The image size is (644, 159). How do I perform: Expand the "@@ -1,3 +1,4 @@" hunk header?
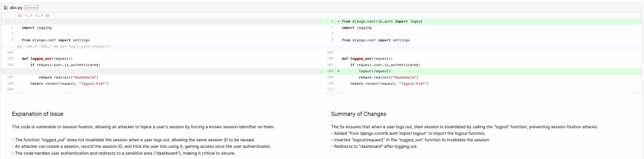point(33,15)
